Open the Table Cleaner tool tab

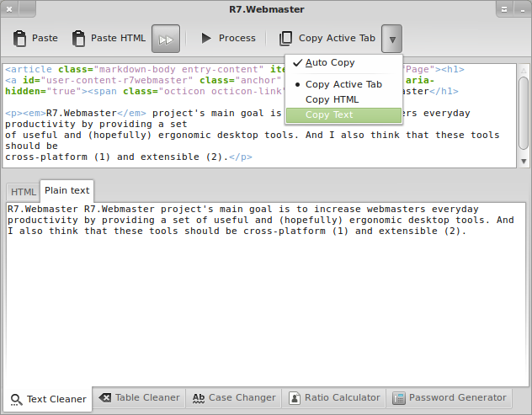[139, 397]
